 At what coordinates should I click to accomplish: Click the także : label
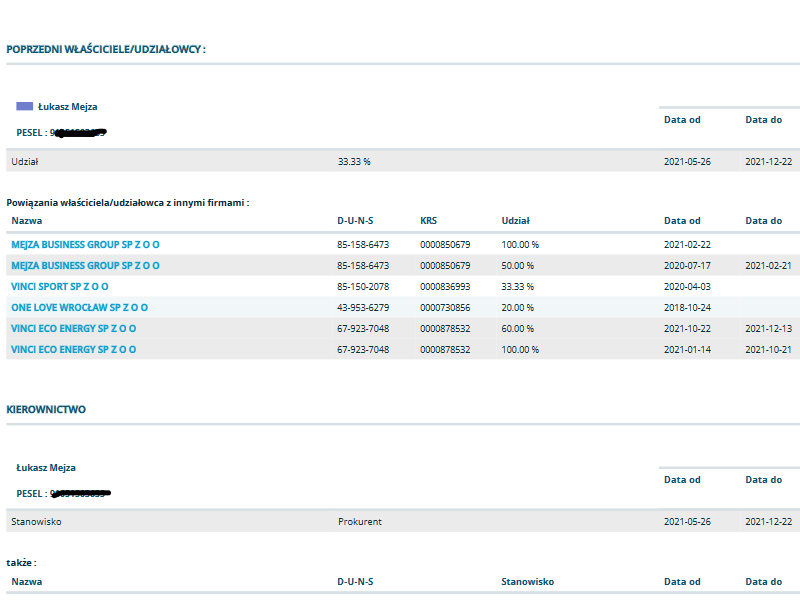[x=21, y=563]
